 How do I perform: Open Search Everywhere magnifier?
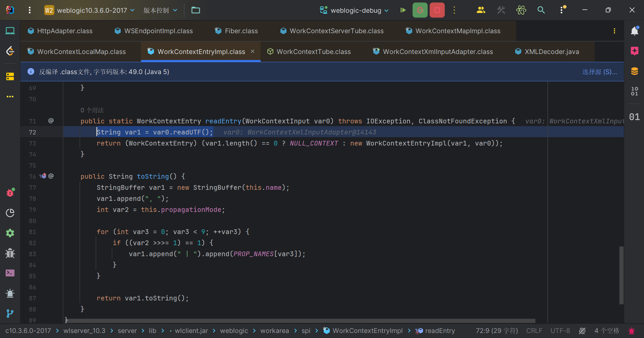[541, 10]
